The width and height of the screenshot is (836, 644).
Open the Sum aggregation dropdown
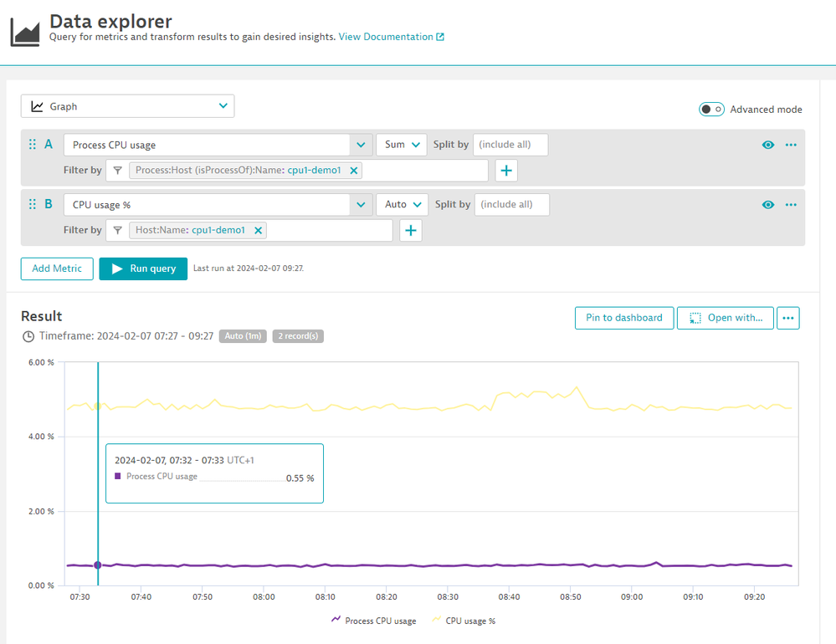[x=402, y=145]
